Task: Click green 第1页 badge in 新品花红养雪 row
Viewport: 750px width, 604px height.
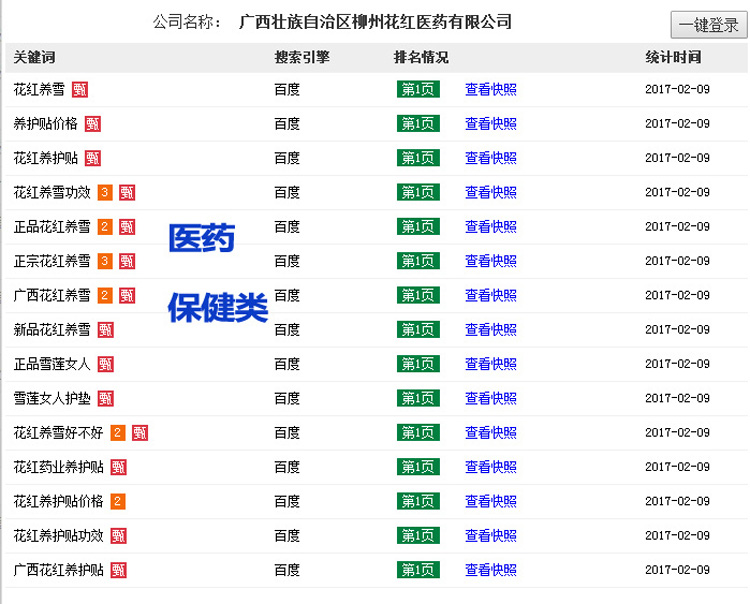Action: (x=418, y=329)
